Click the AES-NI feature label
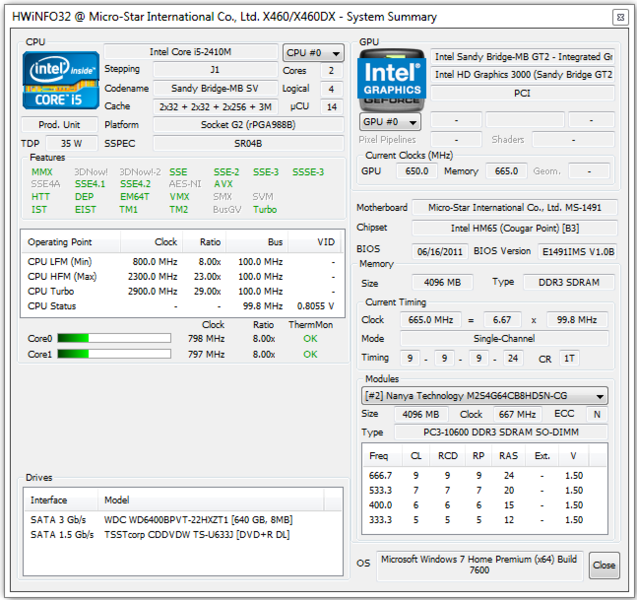Image resolution: width=637 pixels, height=600 pixels. pos(185,184)
